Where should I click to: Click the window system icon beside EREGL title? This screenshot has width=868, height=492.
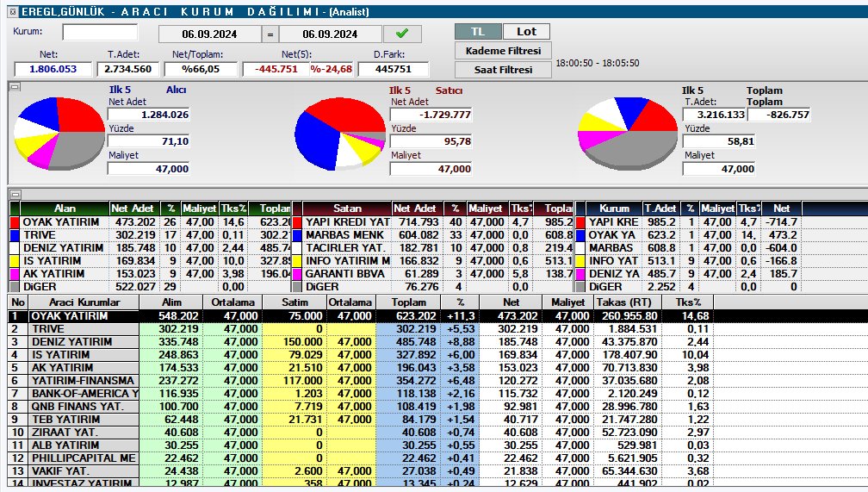(x=13, y=12)
